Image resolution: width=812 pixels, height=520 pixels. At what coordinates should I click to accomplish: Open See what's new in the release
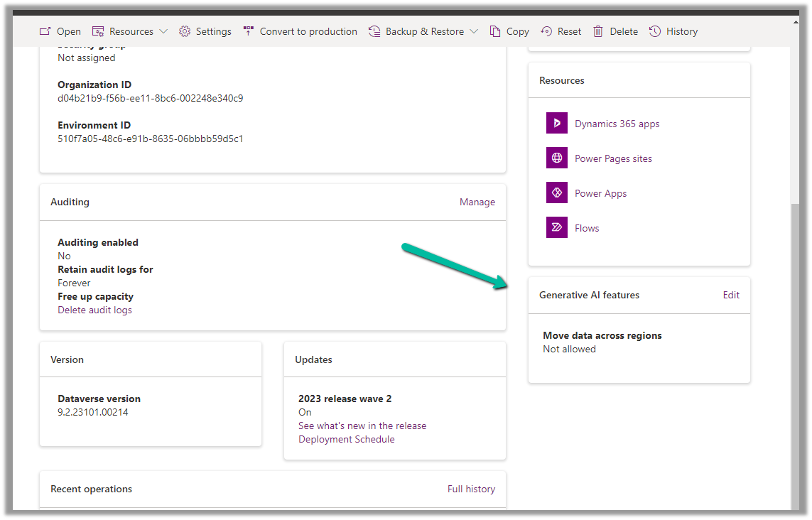pos(362,426)
